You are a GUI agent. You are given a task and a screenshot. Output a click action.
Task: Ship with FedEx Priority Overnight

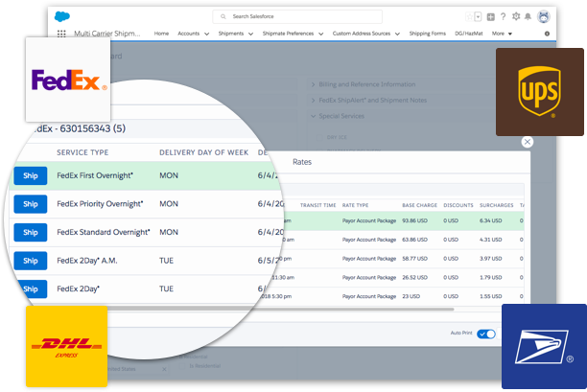point(31,204)
